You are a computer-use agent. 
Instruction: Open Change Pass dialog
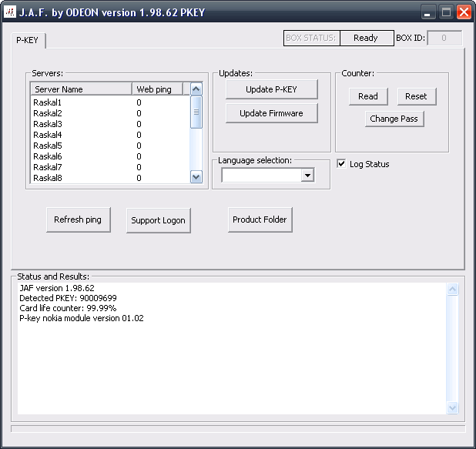point(394,119)
